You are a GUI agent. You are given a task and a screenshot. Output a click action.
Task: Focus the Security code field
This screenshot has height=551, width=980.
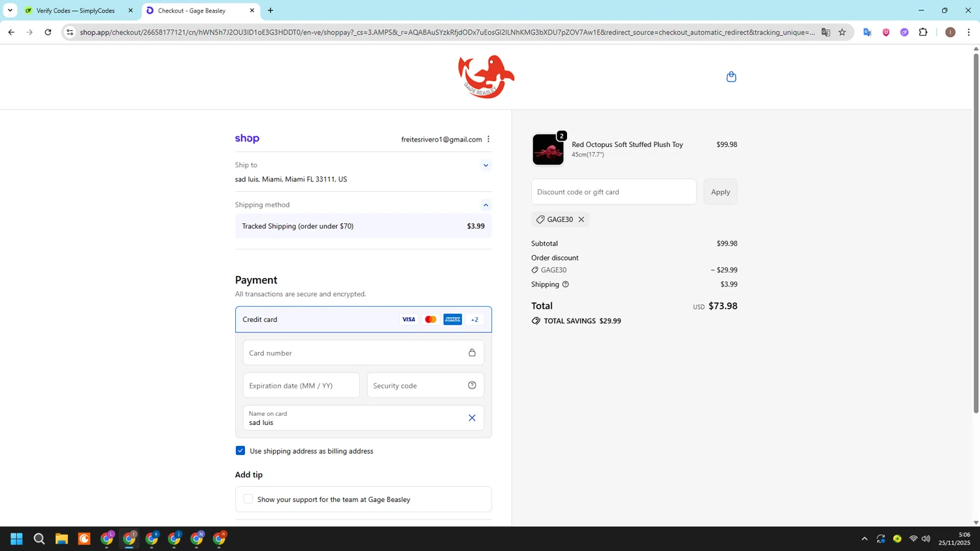click(425, 385)
